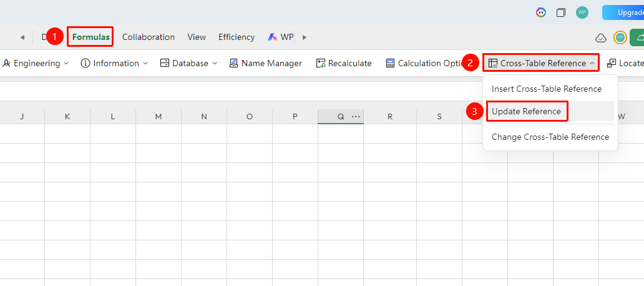This screenshot has width=644, height=286.
Task: Select column S header
Action: click(x=439, y=117)
